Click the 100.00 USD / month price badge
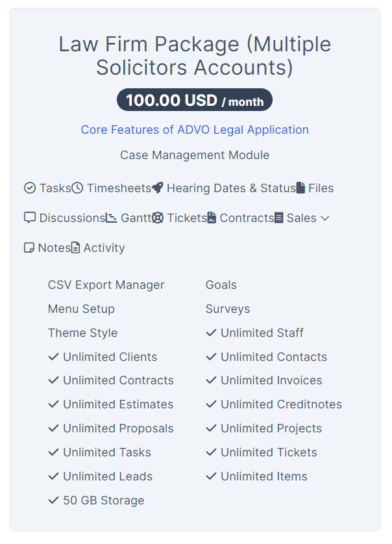 tap(195, 101)
